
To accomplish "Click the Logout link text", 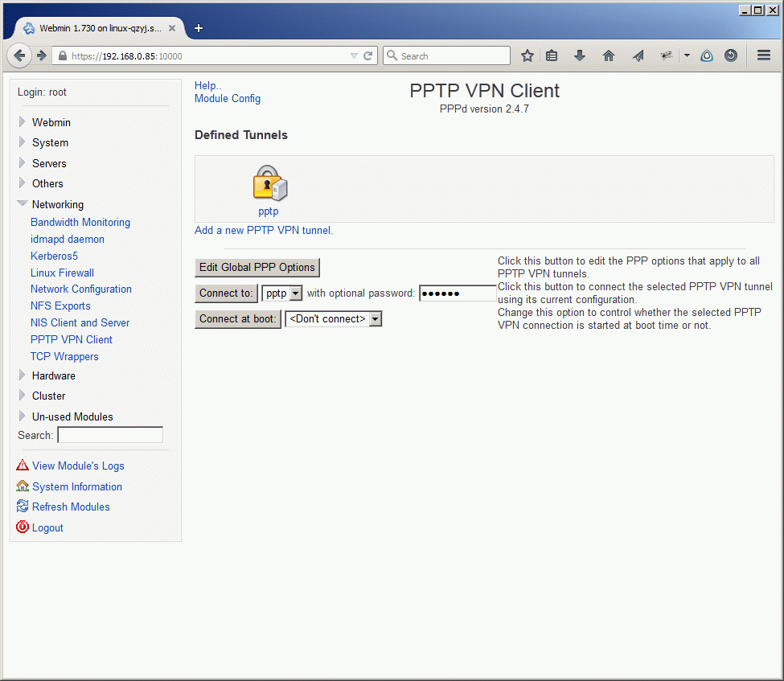I will [x=47, y=527].
